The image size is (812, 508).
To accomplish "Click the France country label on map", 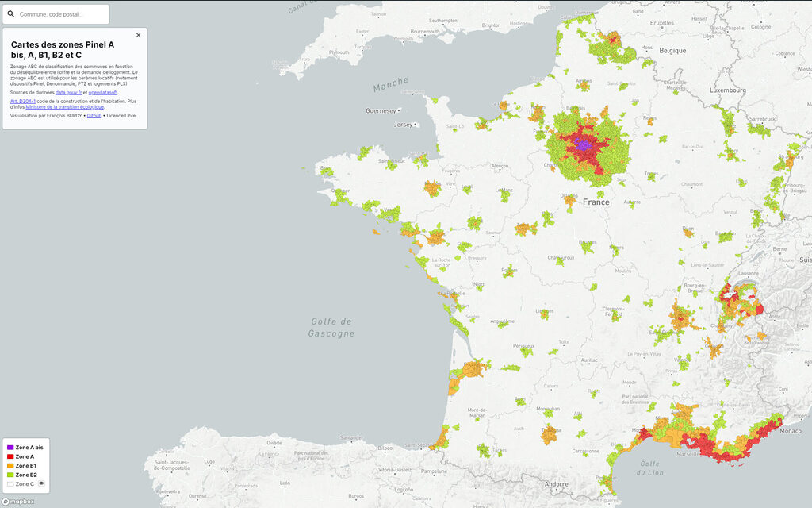I will tap(596, 202).
